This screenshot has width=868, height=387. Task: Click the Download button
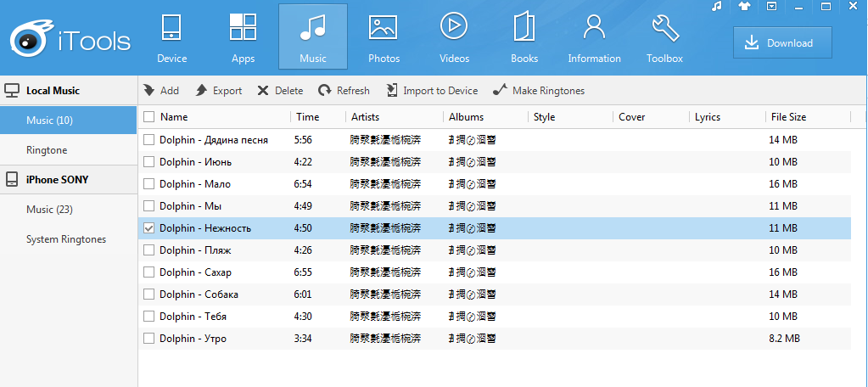tap(782, 43)
